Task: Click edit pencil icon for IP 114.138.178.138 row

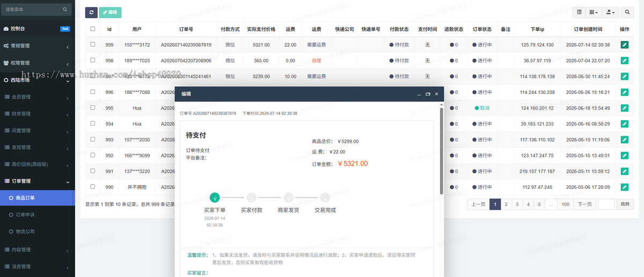Action: tap(625, 76)
